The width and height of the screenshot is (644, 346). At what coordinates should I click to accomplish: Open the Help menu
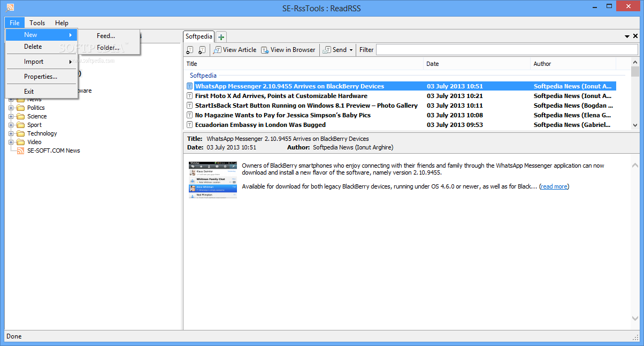pyautogui.click(x=62, y=23)
